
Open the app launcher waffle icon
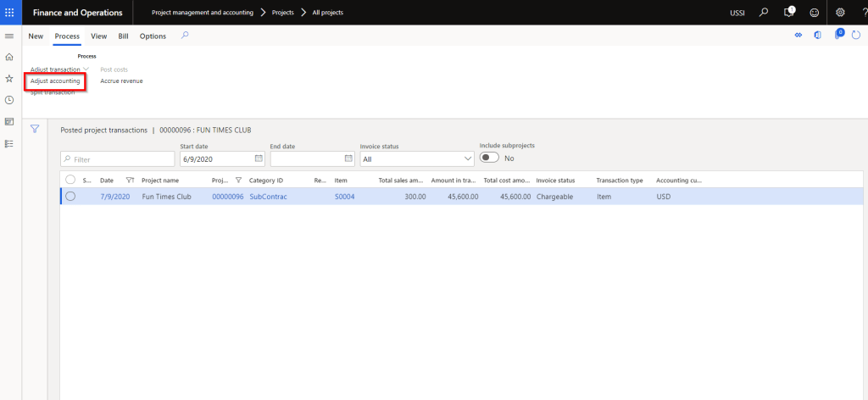point(9,13)
